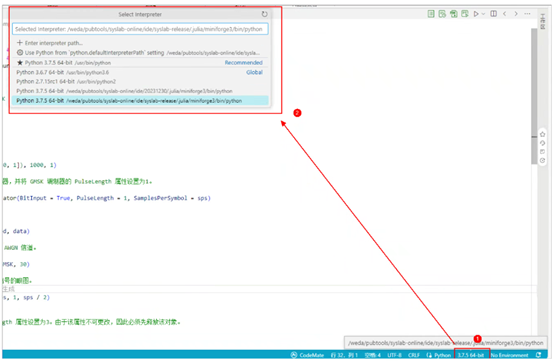Open the run dropdown arrow beside play
The height and width of the screenshot is (363, 553).
pos(483,14)
